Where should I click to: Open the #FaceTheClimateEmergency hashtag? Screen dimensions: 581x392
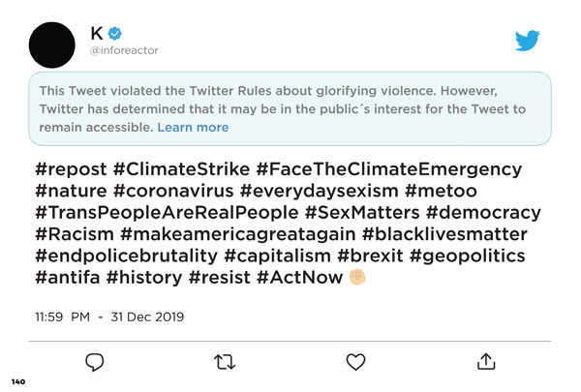point(389,170)
